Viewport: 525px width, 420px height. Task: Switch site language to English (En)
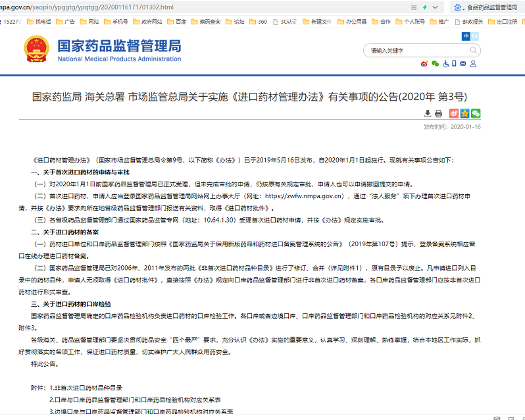click(474, 36)
